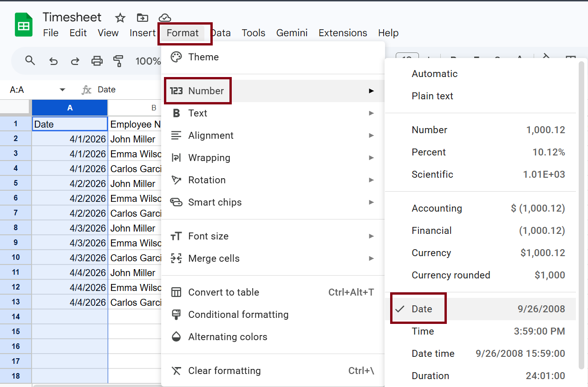Click the redo arrow icon
The height and width of the screenshot is (387, 588).
coord(75,61)
